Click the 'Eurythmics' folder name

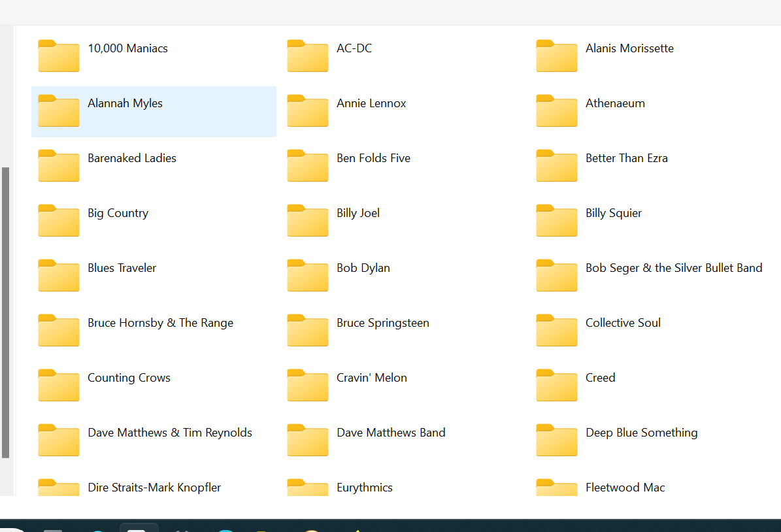point(365,488)
